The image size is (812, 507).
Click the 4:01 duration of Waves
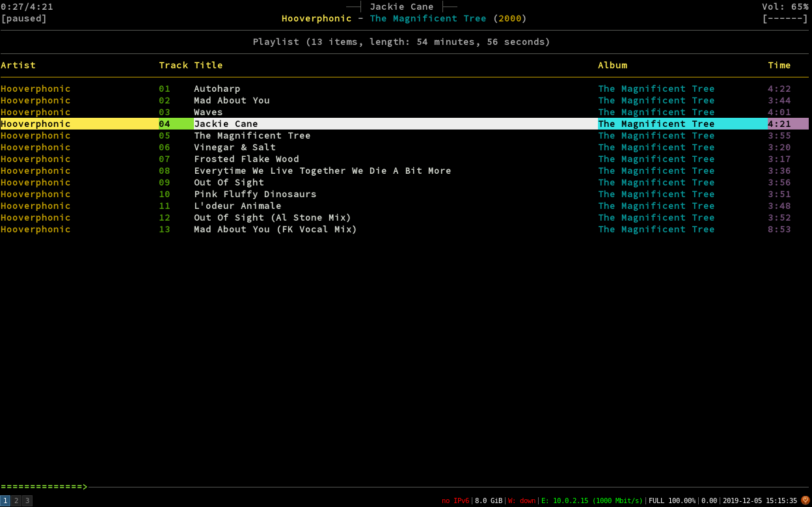click(x=779, y=112)
